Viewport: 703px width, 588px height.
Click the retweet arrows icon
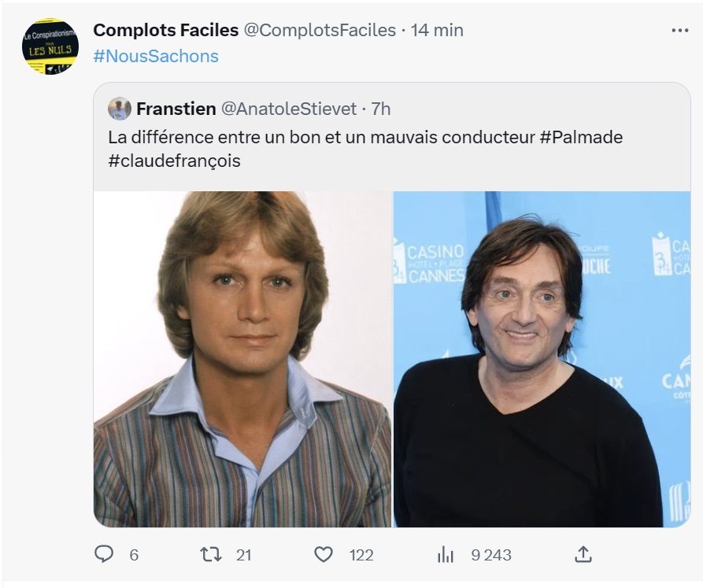pos(211,554)
